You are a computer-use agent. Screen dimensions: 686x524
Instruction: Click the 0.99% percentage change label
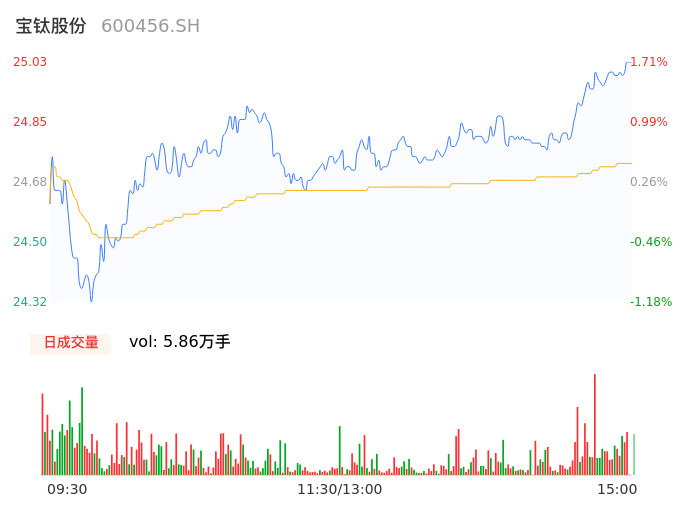649,122
